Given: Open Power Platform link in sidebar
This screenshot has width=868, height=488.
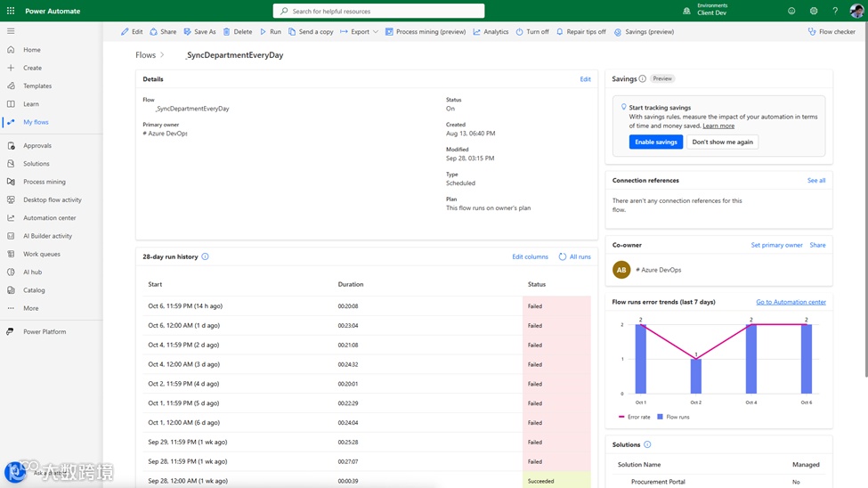Looking at the screenshot, I should (45, 332).
